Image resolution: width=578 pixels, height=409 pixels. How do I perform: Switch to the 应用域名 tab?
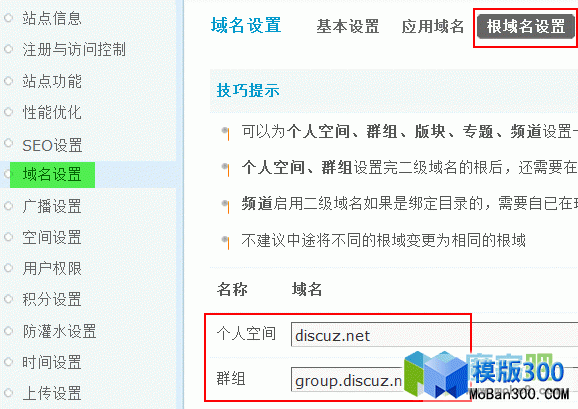point(433,27)
